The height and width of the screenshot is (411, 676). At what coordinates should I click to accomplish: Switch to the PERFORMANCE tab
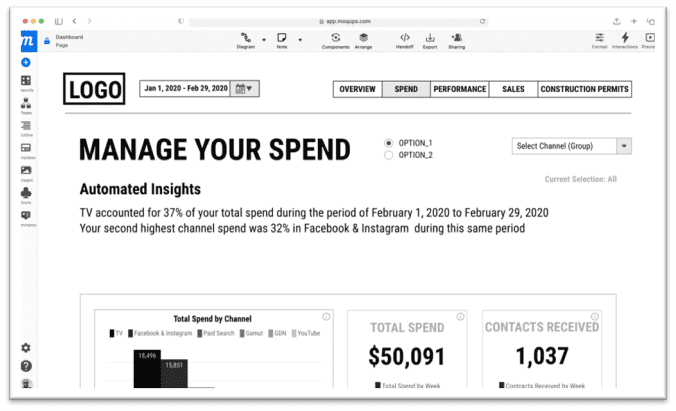[x=459, y=89]
